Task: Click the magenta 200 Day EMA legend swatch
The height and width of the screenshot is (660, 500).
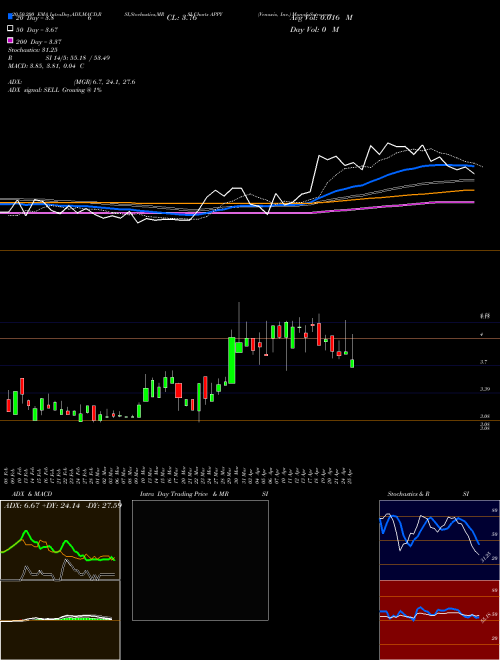Action: (10, 40)
